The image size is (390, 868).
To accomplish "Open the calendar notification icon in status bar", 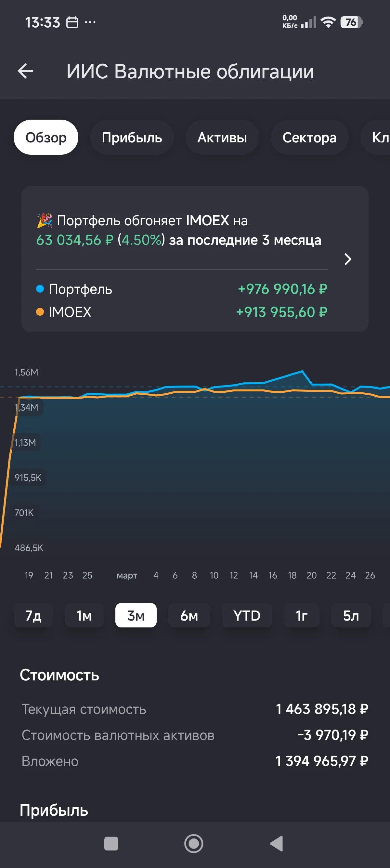I will click(x=72, y=22).
